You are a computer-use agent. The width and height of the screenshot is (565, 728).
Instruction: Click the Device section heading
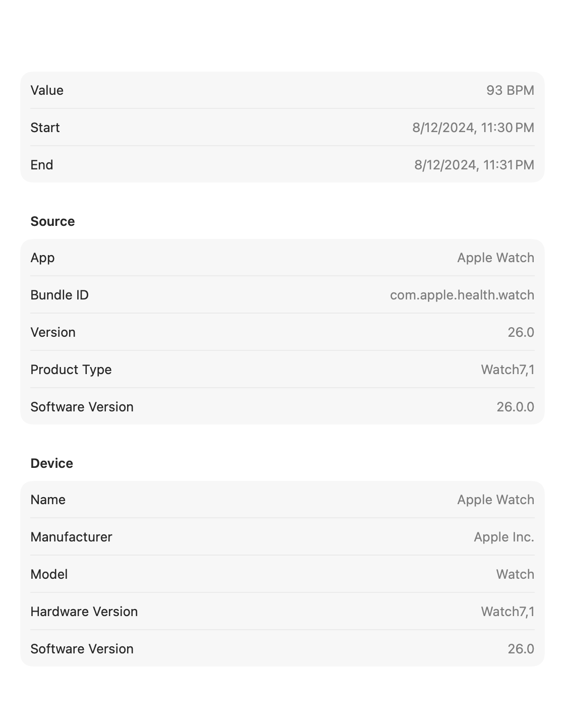click(x=51, y=463)
